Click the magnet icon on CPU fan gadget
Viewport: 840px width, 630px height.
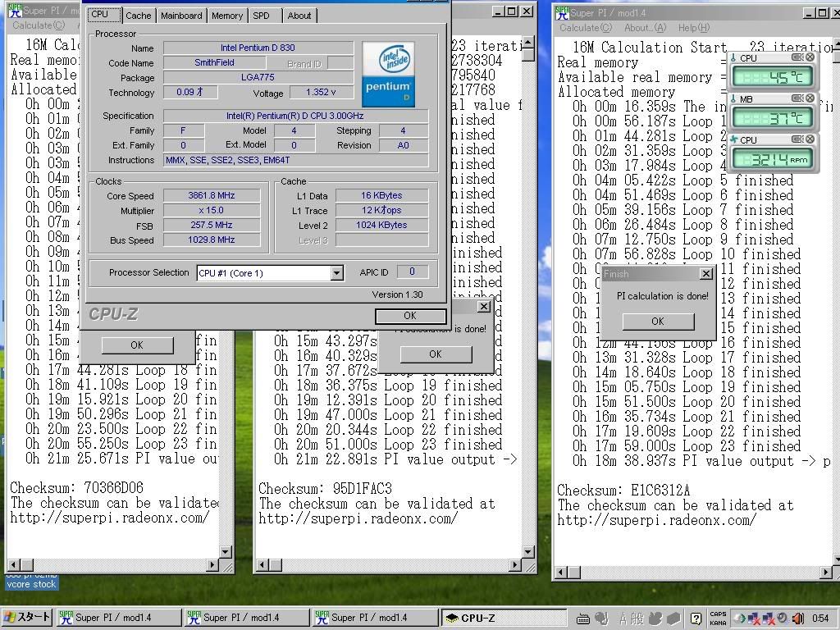[x=797, y=139]
